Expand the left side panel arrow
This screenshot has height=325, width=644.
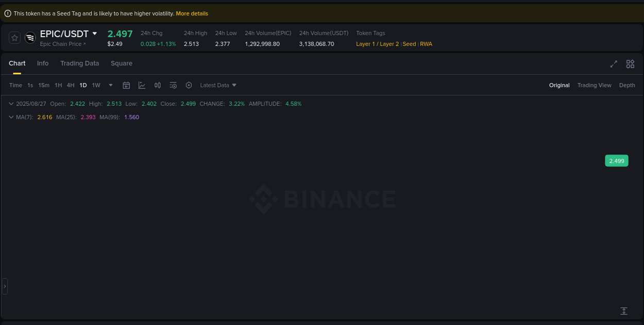click(x=4, y=286)
